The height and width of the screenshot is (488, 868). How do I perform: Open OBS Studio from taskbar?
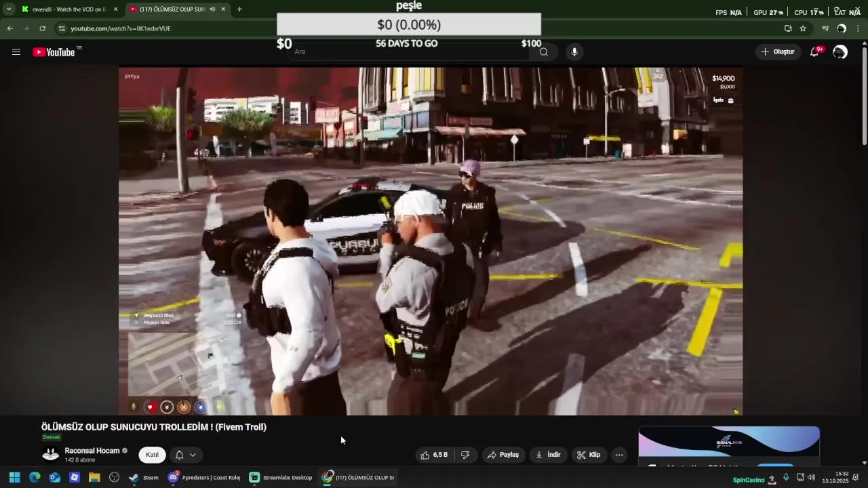coord(114,477)
